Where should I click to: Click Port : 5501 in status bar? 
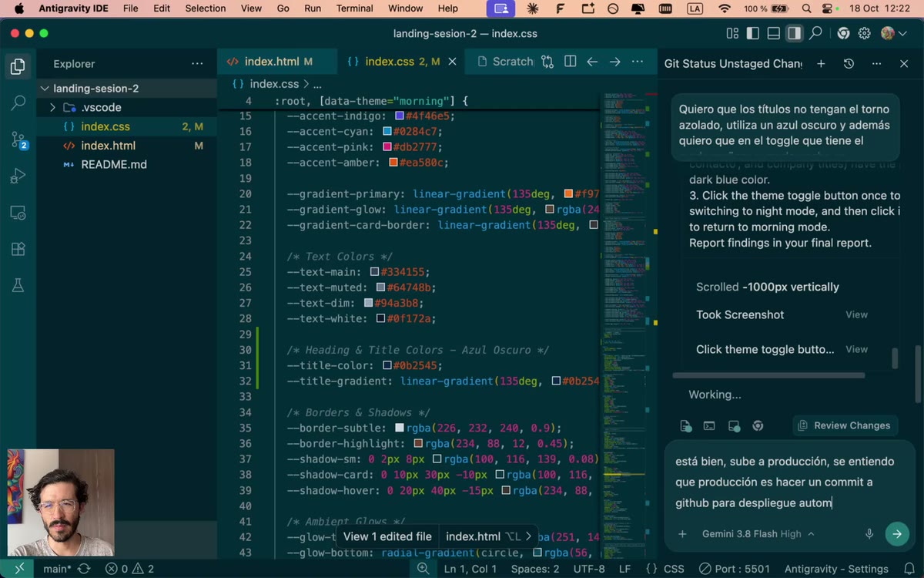[735, 569]
